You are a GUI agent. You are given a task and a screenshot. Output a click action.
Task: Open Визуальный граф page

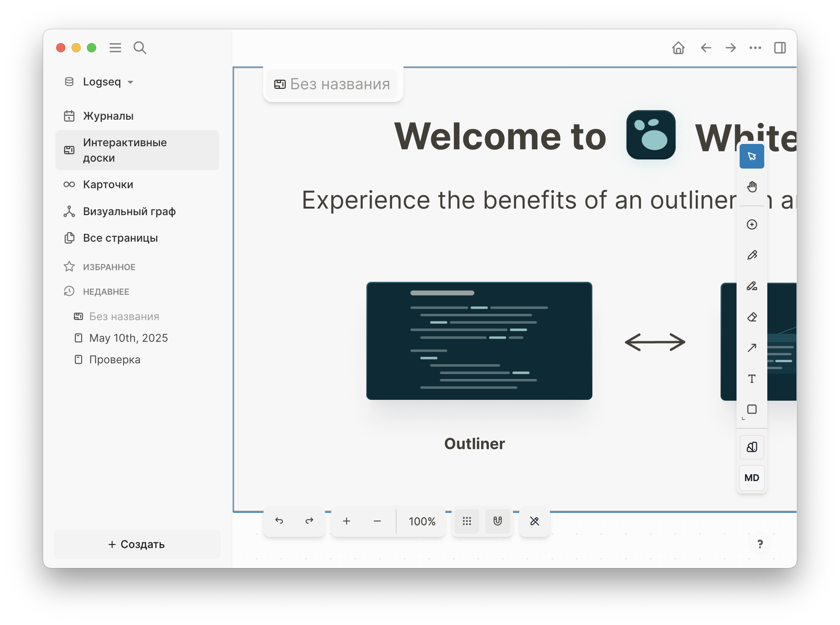coord(129,211)
